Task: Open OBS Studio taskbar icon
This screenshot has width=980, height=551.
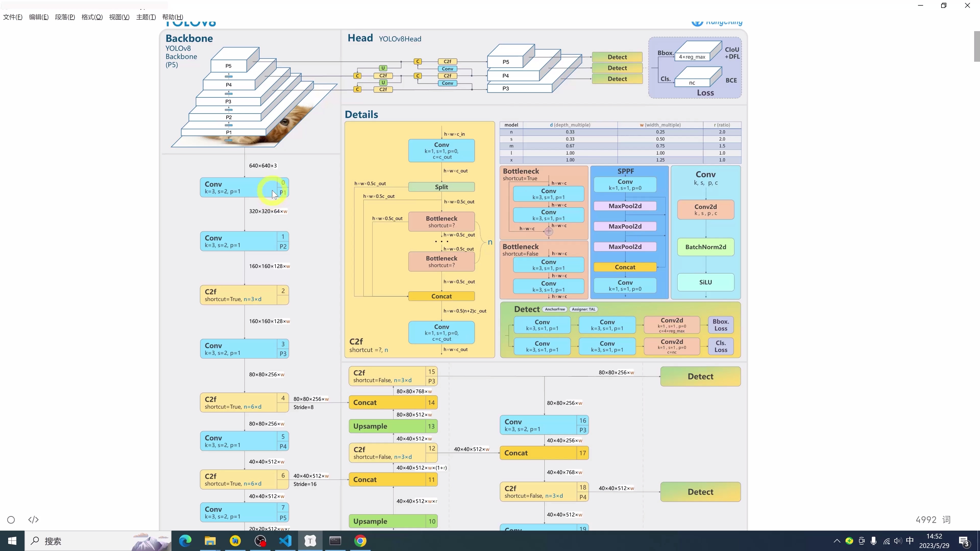Action: (x=260, y=541)
